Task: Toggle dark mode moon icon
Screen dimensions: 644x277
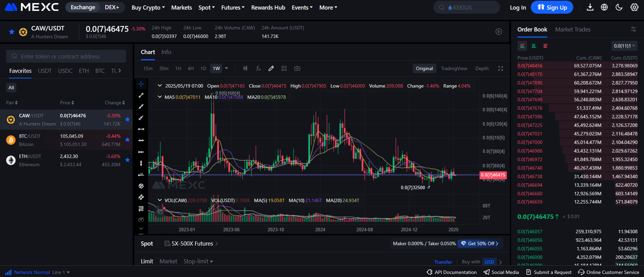Action: coord(619,8)
